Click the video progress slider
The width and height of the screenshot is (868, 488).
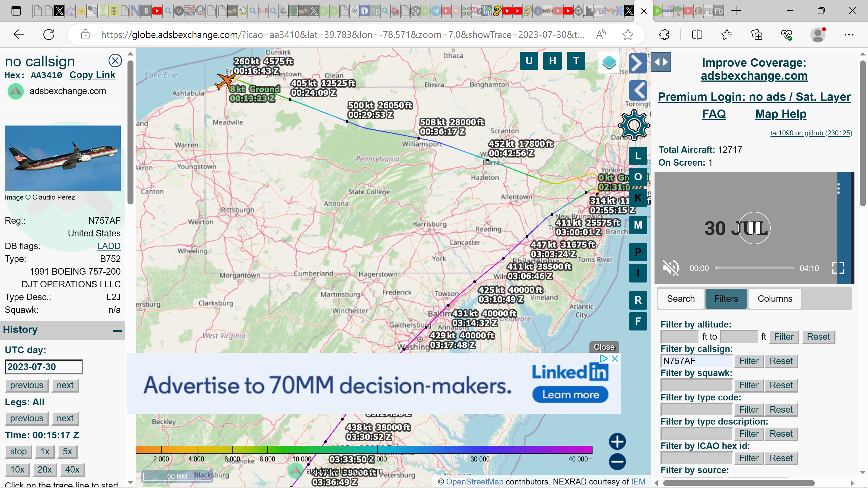[754, 268]
